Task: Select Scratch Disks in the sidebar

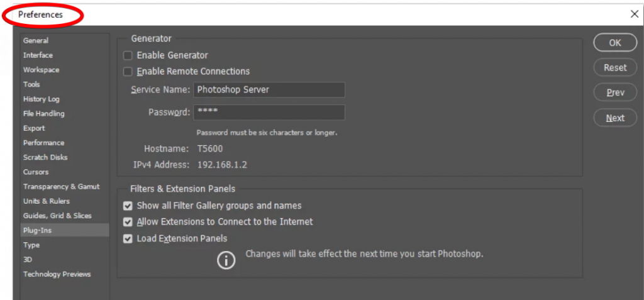Action: coord(45,157)
